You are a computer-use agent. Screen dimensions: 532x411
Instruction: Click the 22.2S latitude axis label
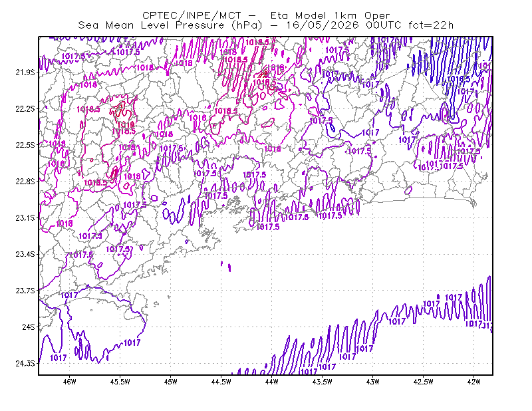(x=25, y=108)
